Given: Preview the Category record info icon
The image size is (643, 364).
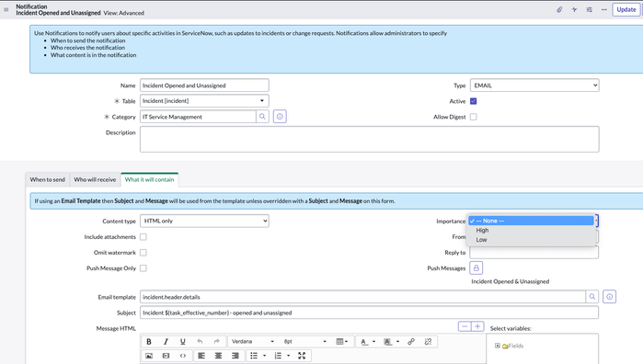Looking at the screenshot, I should coord(280,117).
